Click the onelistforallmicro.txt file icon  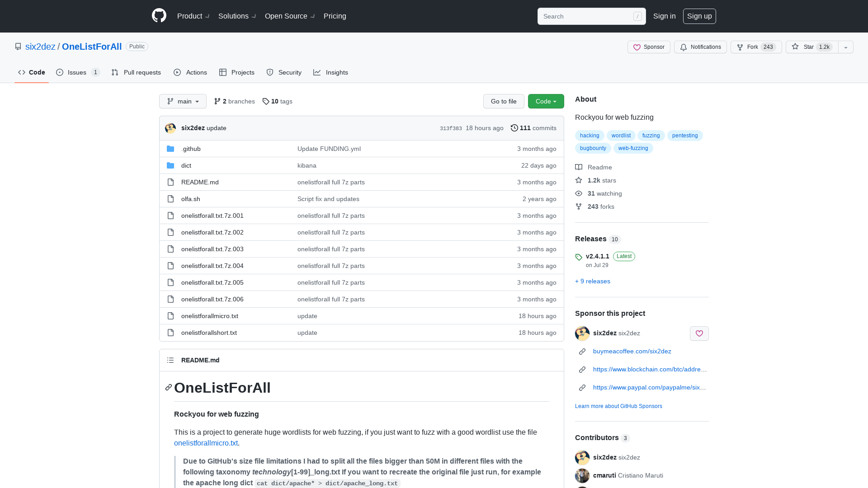170,316
